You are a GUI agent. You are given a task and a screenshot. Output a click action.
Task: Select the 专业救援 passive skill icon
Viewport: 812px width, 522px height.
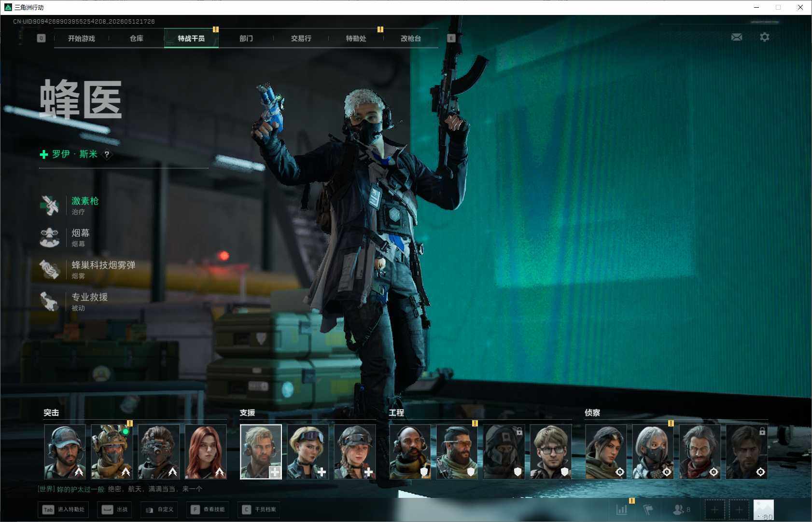(x=50, y=302)
